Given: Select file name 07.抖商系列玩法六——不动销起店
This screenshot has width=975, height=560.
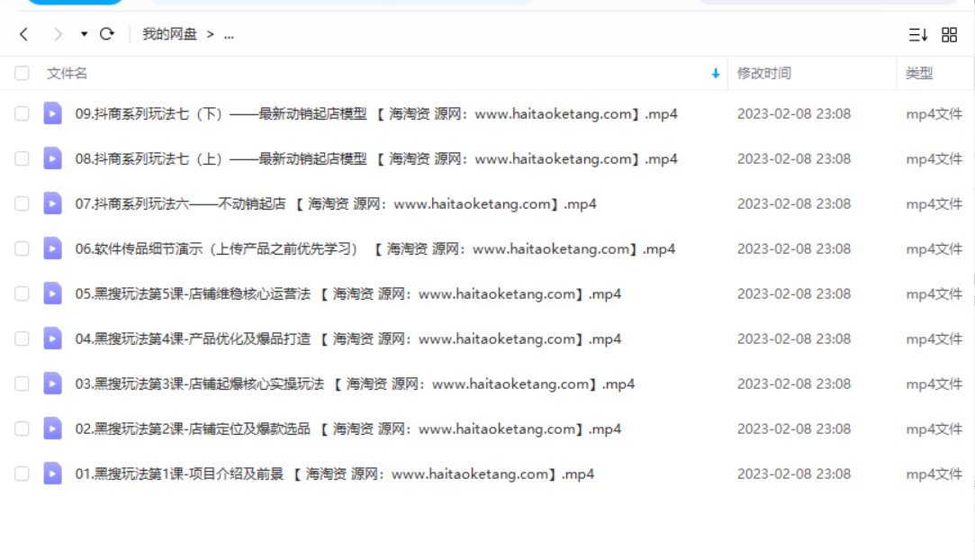Looking at the screenshot, I should (336, 203).
